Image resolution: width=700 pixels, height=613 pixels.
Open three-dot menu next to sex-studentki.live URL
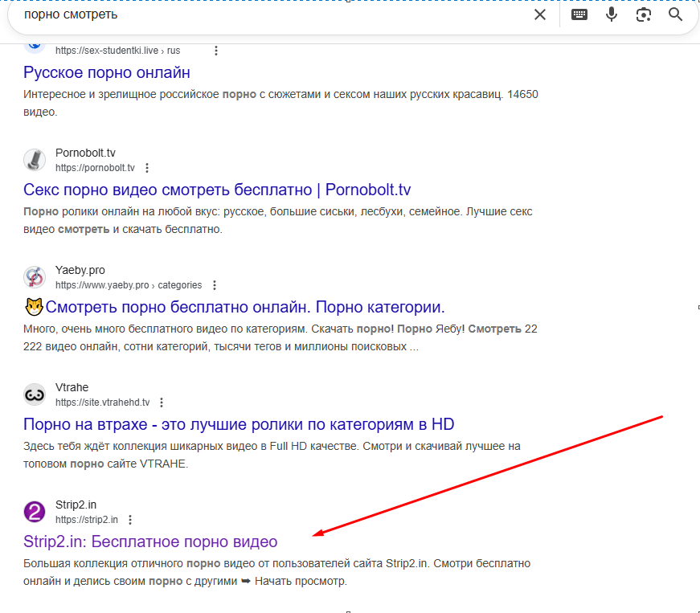click(215, 51)
